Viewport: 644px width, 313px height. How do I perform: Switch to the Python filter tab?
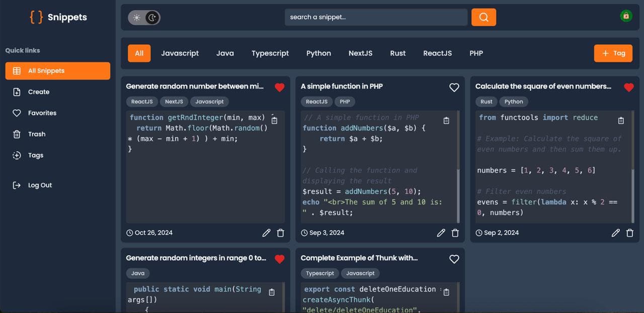(x=318, y=53)
